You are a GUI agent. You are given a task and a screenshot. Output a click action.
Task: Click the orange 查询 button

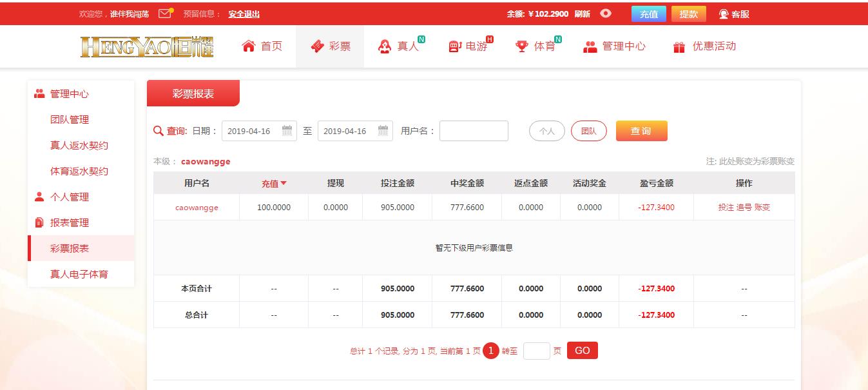(642, 131)
